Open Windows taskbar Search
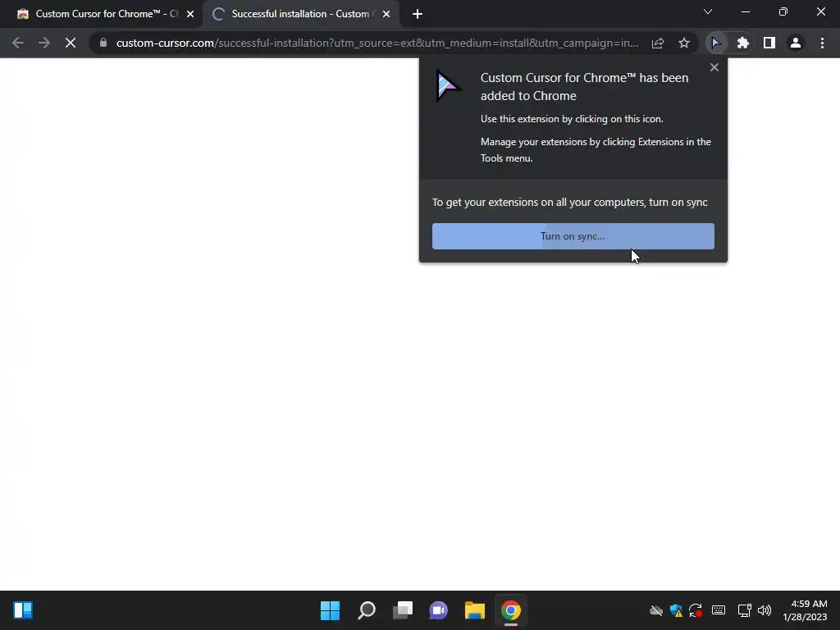 (x=367, y=610)
